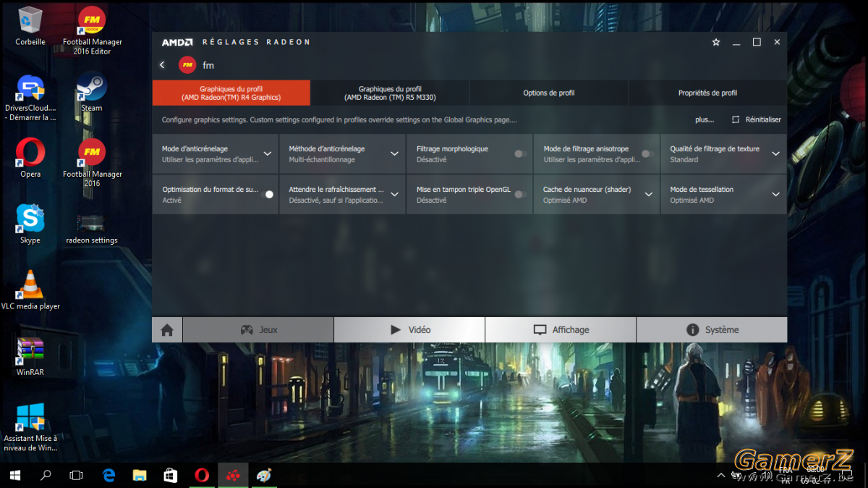Click the plus... link

[705, 119]
